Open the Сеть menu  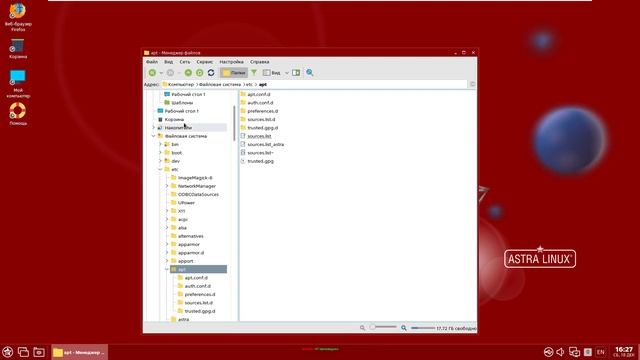point(185,62)
